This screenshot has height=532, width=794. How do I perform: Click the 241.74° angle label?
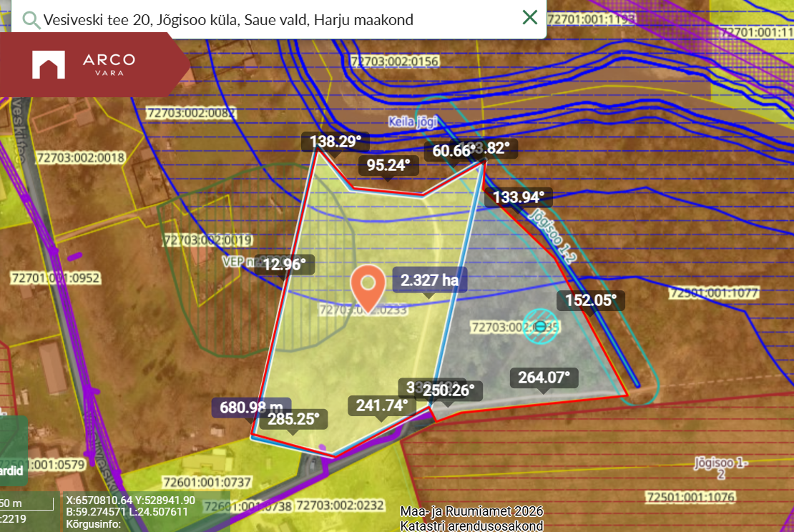point(382,405)
